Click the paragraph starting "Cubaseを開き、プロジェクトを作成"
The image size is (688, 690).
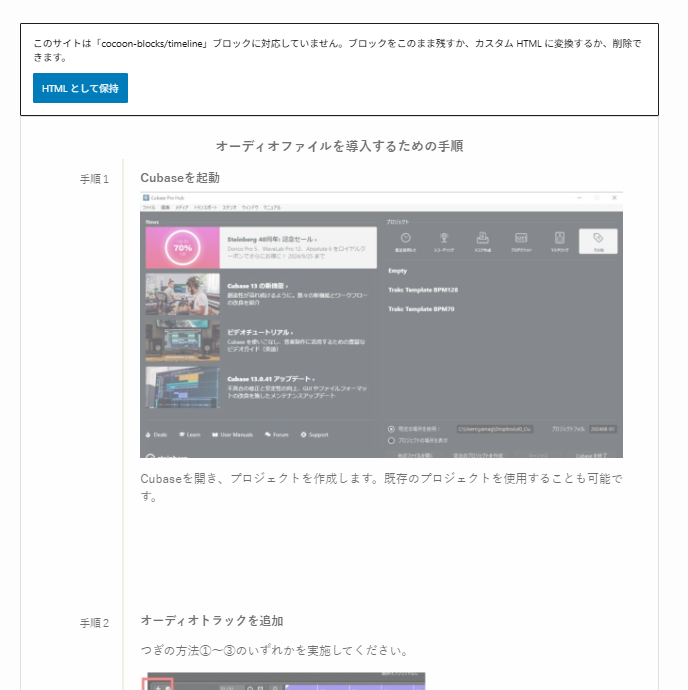(381, 487)
